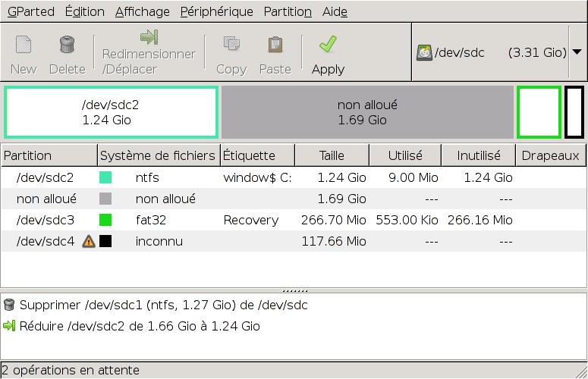
Task: Click the Paste partition toolbar icon
Action: click(x=275, y=45)
